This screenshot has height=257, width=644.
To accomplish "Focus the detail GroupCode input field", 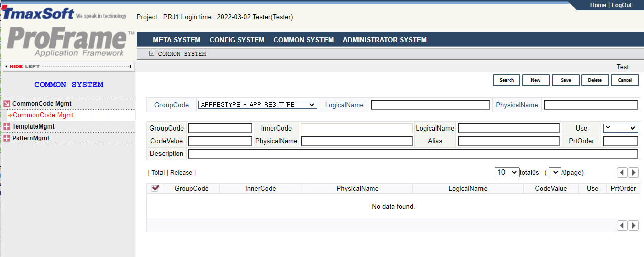I will point(220,128).
